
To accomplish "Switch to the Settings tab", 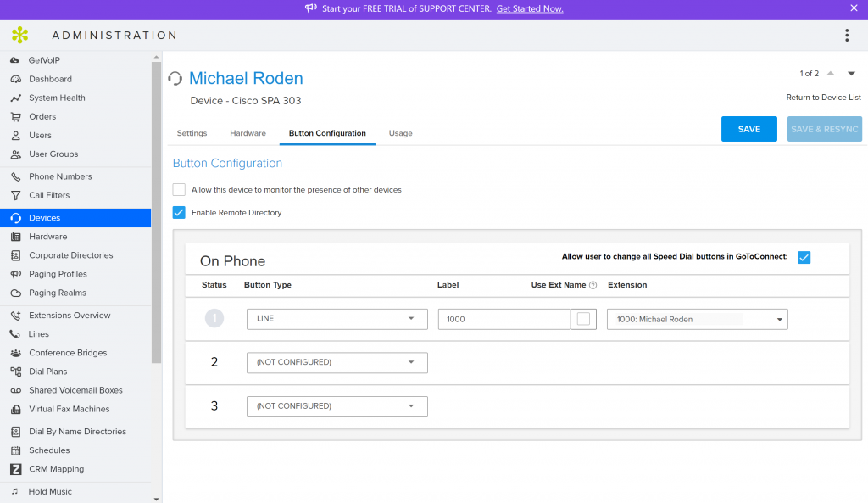I will tap(192, 133).
